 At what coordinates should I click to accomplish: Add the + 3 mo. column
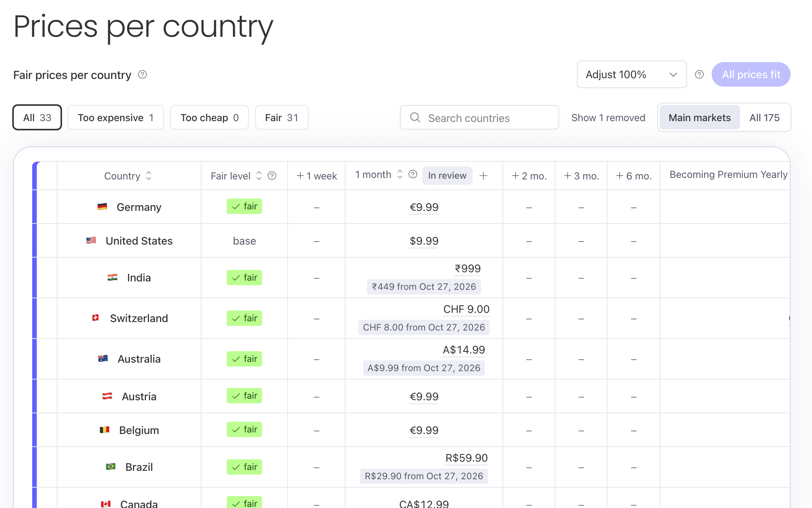(581, 176)
